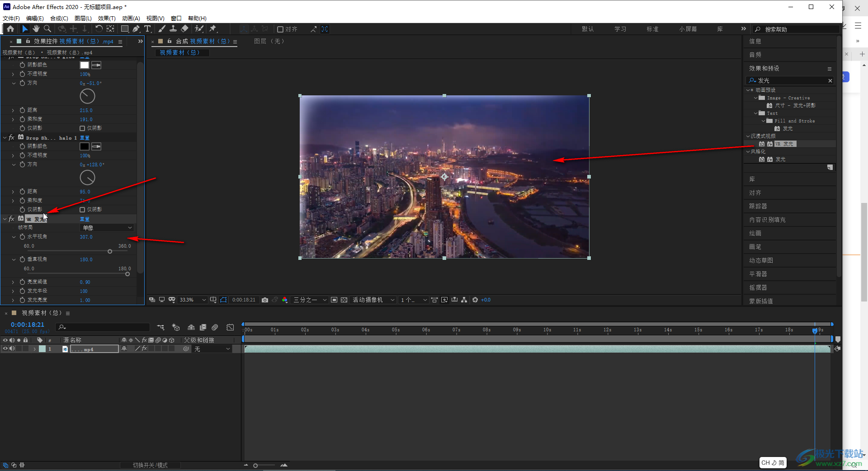Open the RGB channel display icon
The height and width of the screenshot is (471, 868).
(x=285, y=300)
